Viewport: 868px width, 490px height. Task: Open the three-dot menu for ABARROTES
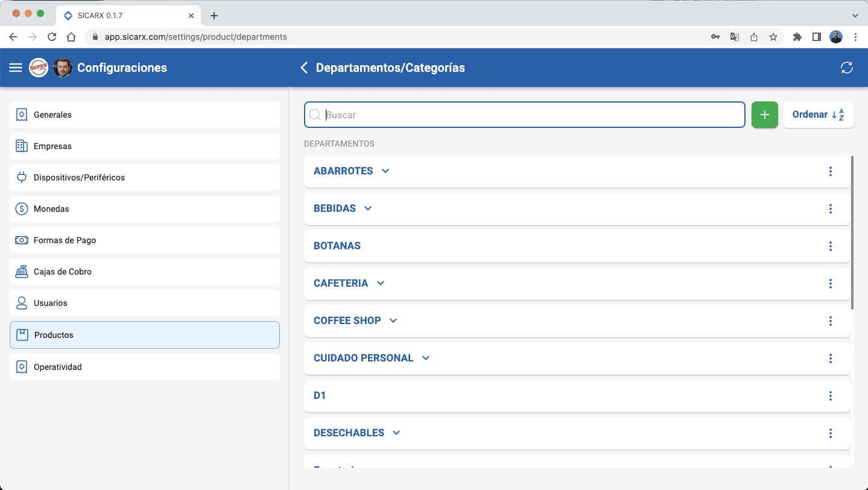coord(830,171)
